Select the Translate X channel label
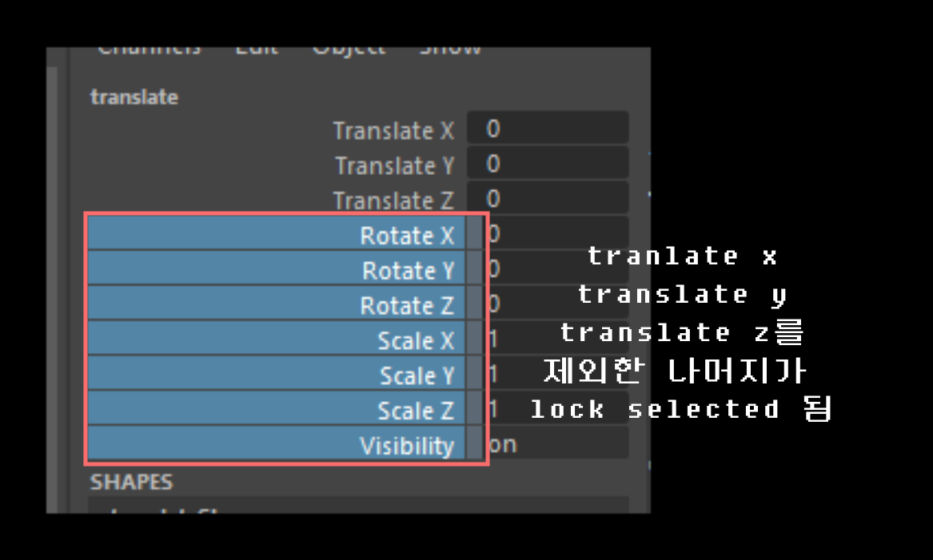The width and height of the screenshot is (933, 560). pyautogui.click(x=393, y=130)
